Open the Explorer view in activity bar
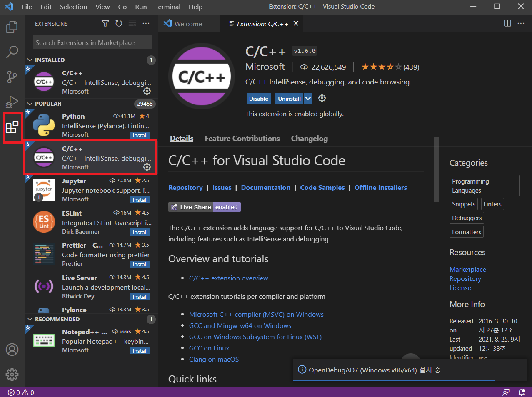Viewport: 532px width, 397px height. pos(12,27)
